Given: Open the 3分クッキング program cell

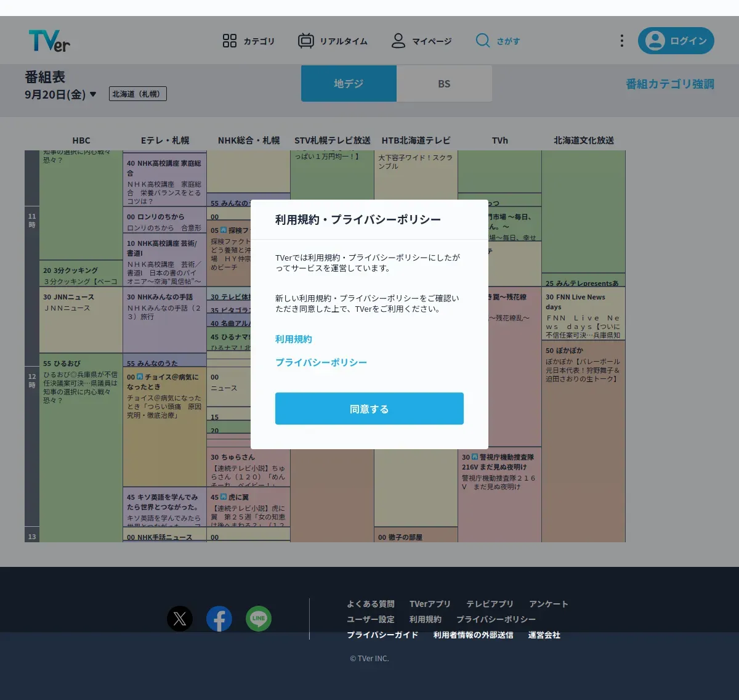Looking at the screenshot, I should [81, 274].
